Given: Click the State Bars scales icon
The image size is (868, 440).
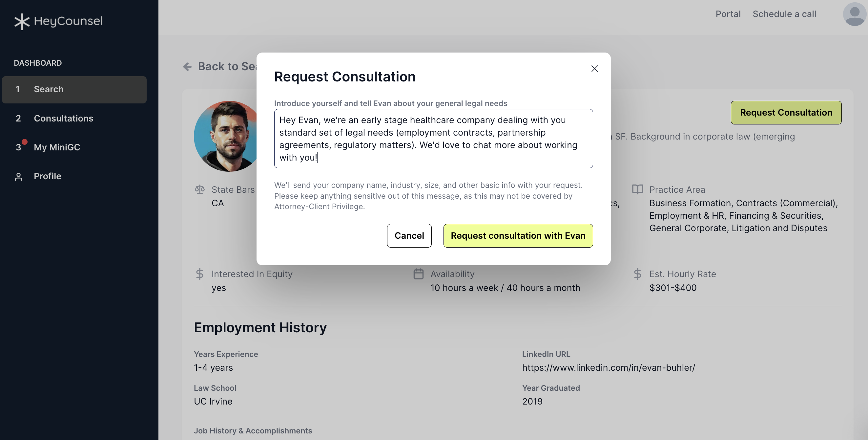Looking at the screenshot, I should 199,189.
